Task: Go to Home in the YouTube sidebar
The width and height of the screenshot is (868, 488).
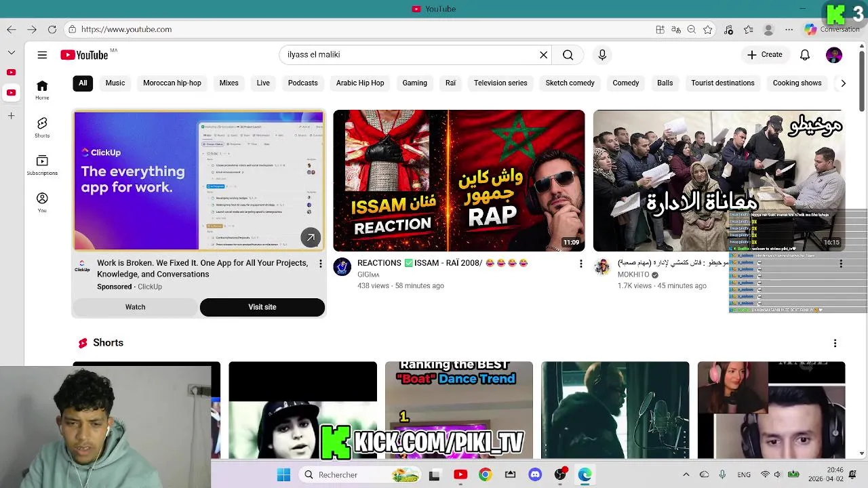Action: click(42, 89)
